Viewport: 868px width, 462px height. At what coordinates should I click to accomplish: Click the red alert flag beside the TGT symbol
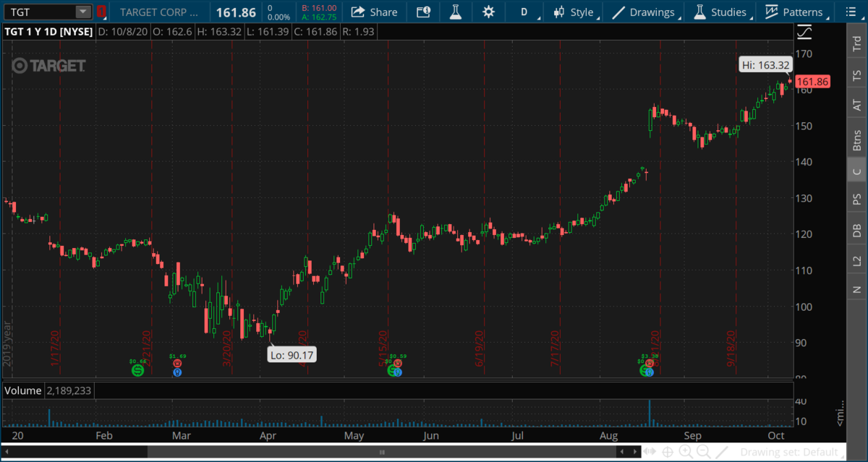point(102,12)
